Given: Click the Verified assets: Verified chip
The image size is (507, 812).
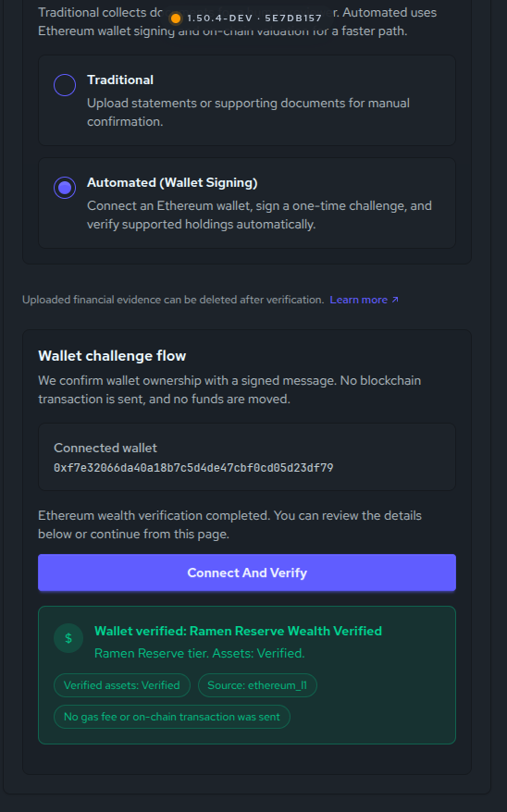Looking at the screenshot, I should (x=122, y=685).
